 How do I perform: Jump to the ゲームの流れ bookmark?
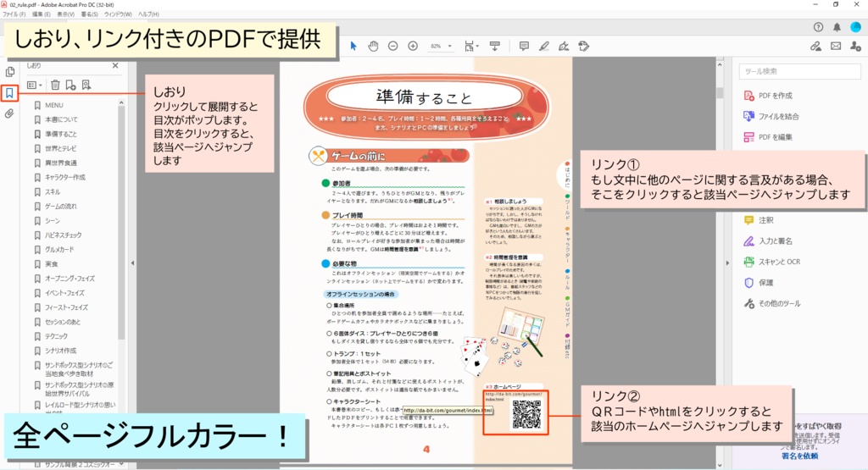click(61, 206)
